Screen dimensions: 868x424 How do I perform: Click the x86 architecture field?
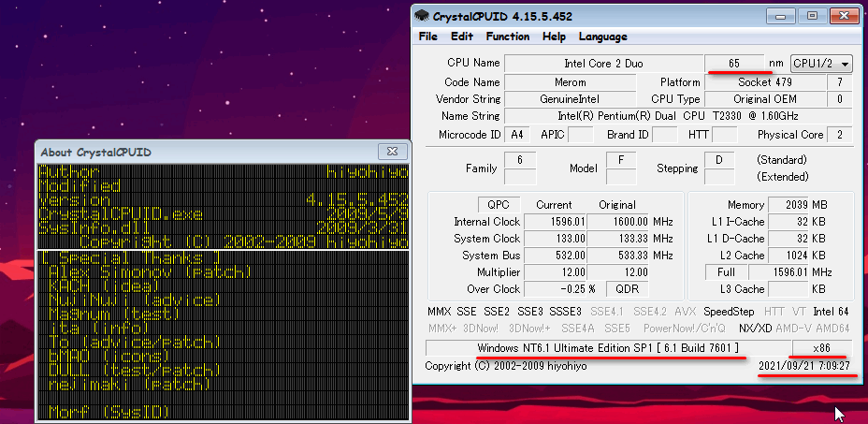(822, 348)
